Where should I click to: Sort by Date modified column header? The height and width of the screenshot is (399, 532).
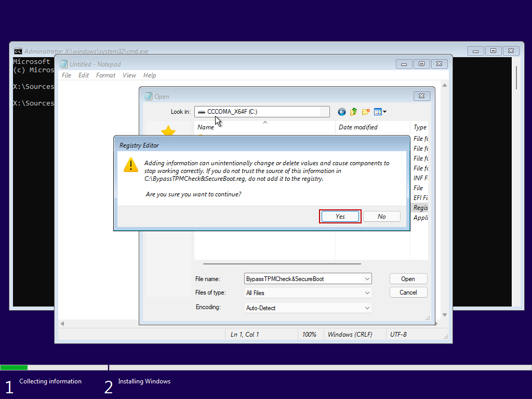coord(373,127)
